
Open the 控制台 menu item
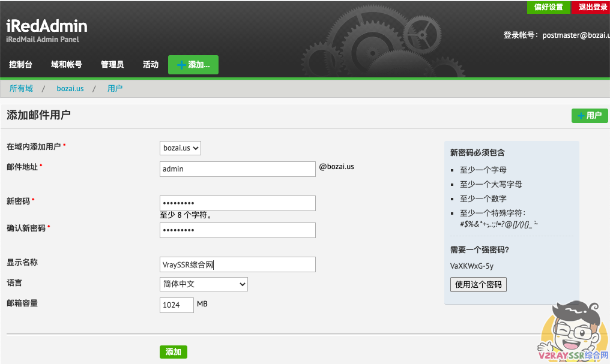coord(20,64)
